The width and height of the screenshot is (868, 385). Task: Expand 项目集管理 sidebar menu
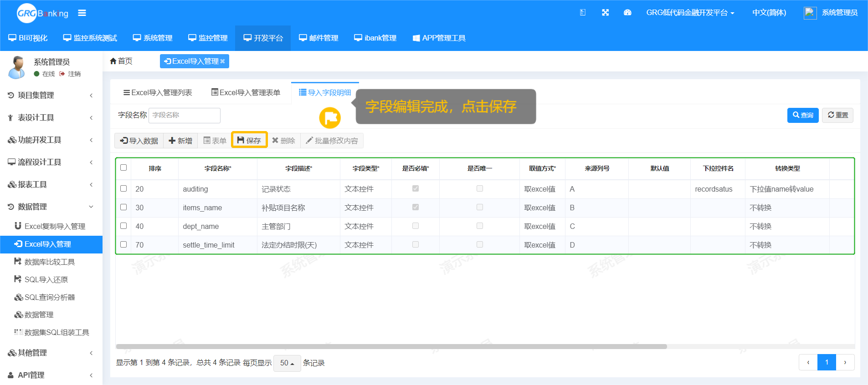[51, 95]
